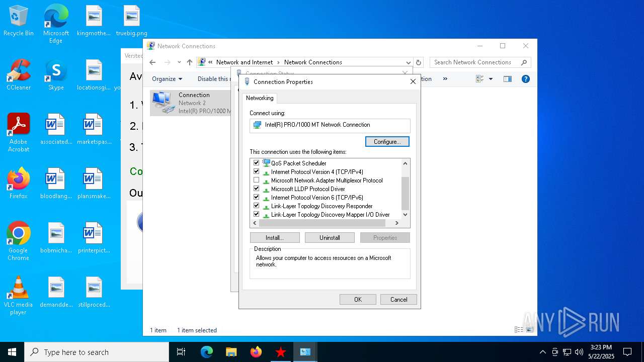Click the Help icon in Network Connections
This screenshot has width=644, height=362.
[526, 79]
